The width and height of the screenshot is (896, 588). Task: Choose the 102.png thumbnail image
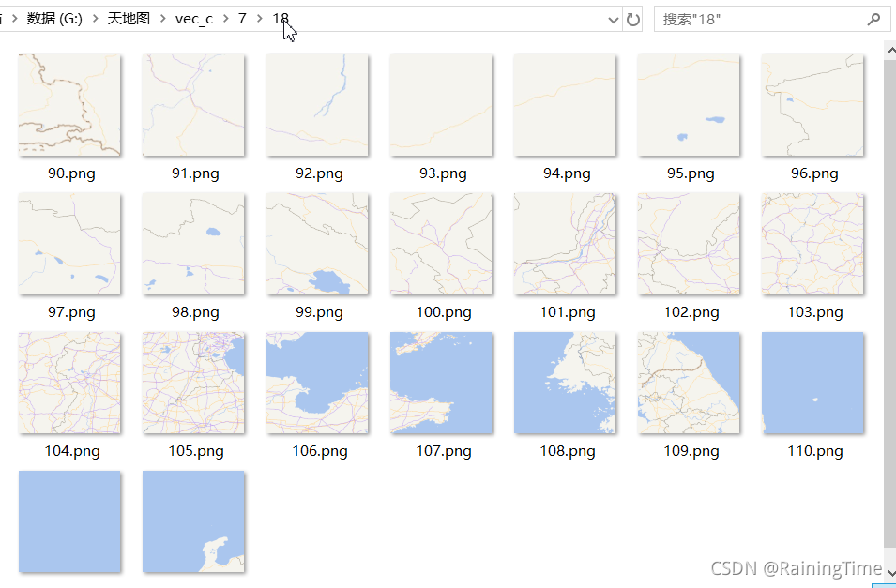pyautogui.click(x=689, y=244)
